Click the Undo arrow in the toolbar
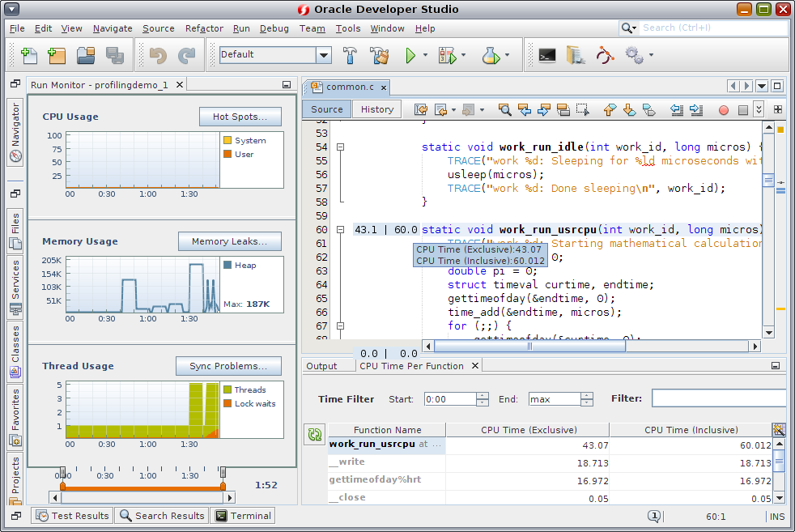795x532 pixels. 158,55
